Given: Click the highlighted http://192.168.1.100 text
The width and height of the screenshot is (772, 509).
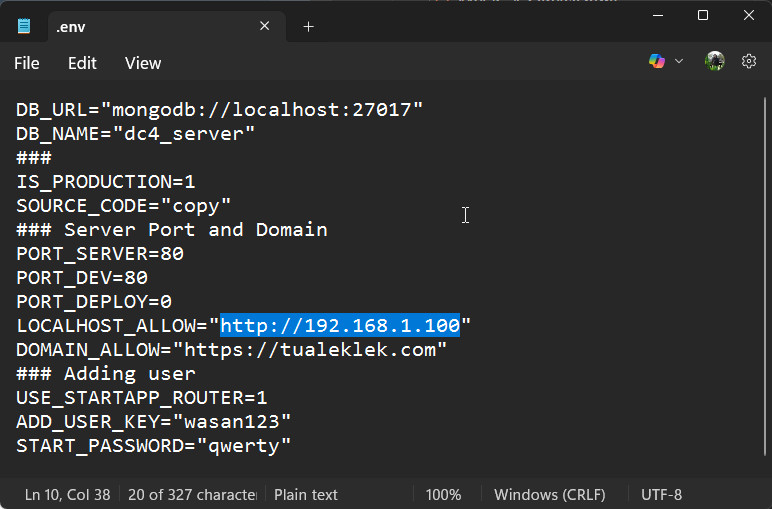Looking at the screenshot, I should pyautogui.click(x=340, y=326).
